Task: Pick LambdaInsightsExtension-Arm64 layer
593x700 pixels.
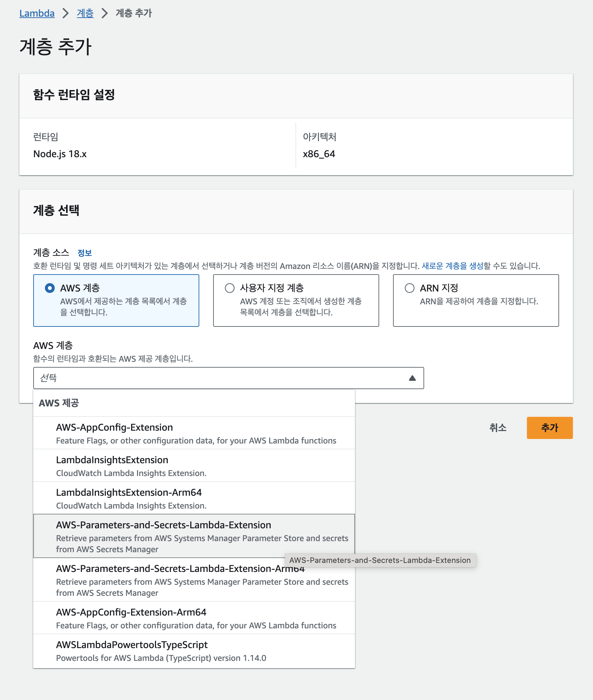Action: click(129, 493)
